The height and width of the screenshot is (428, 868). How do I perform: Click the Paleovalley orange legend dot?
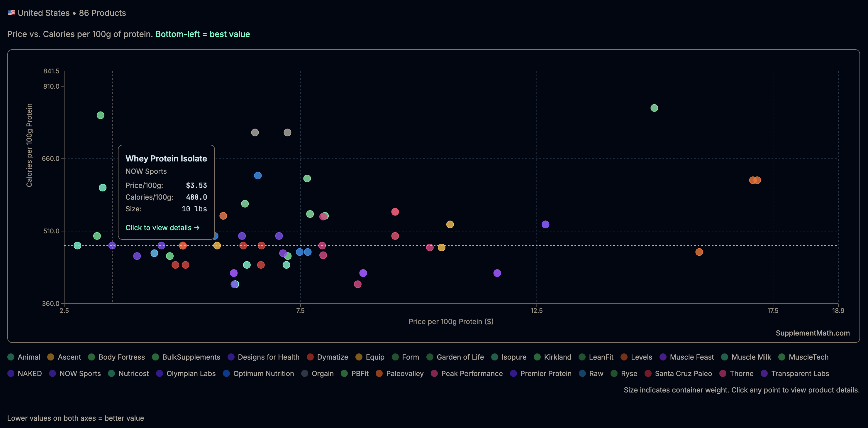click(x=379, y=373)
